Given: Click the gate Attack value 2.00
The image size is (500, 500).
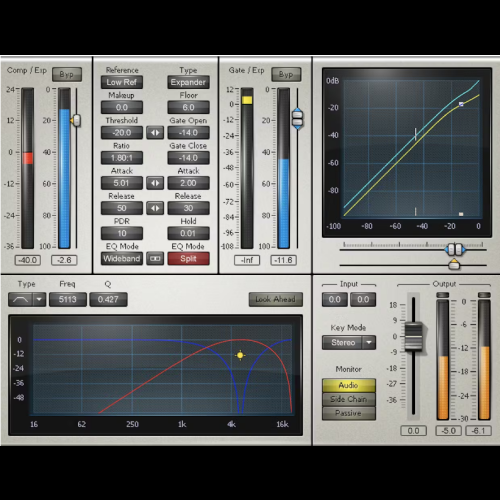Looking at the screenshot, I should tap(188, 183).
